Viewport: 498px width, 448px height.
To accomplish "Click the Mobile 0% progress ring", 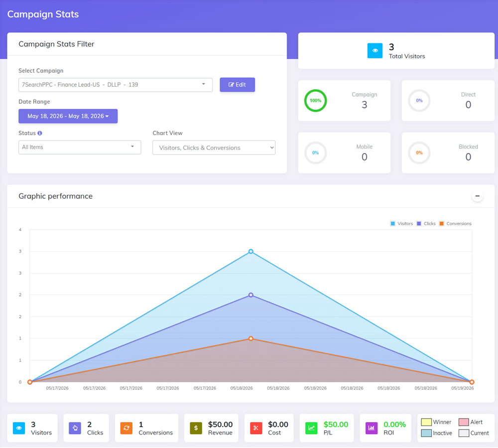I will (x=315, y=153).
